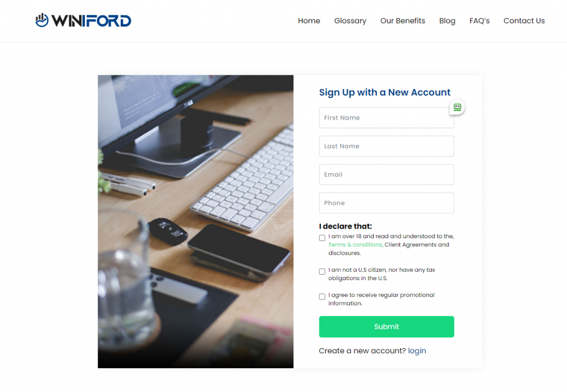Open the Terms & conditions link
The width and height of the screenshot is (567, 392).
coord(355,245)
